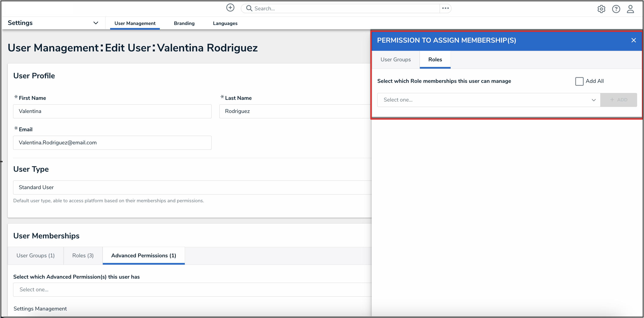Open the help question mark icon
This screenshot has width=644, height=318.
(x=616, y=9)
